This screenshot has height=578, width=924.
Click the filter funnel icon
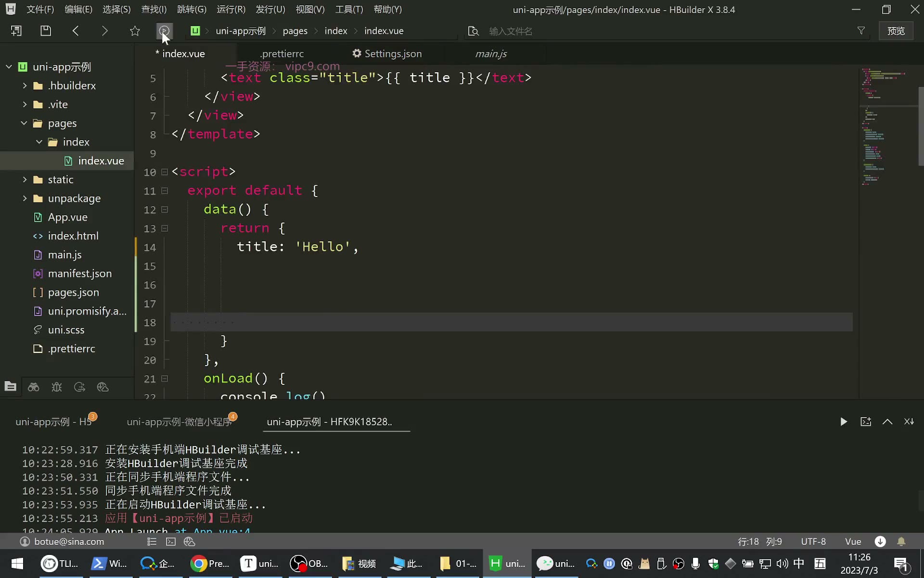[x=861, y=31]
